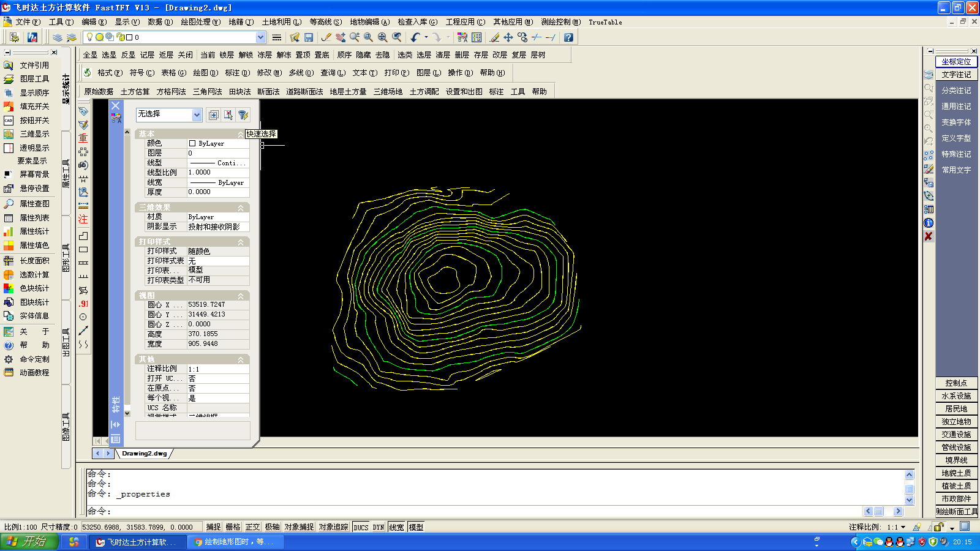Screen dimensions: 980x551
Task: Click the layer stack icon left of layer dropdown
Action: (x=58, y=37)
